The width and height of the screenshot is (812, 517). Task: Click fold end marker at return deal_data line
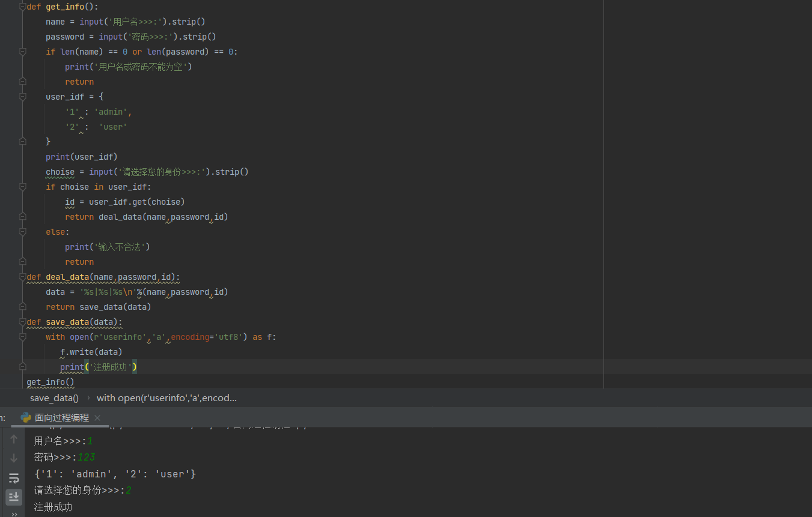click(x=23, y=217)
